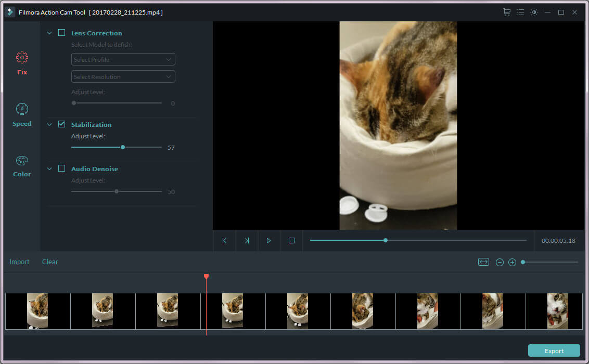Open the Select Profile dropdown
Image resolution: width=589 pixels, height=364 pixels.
(x=123, y=60)
